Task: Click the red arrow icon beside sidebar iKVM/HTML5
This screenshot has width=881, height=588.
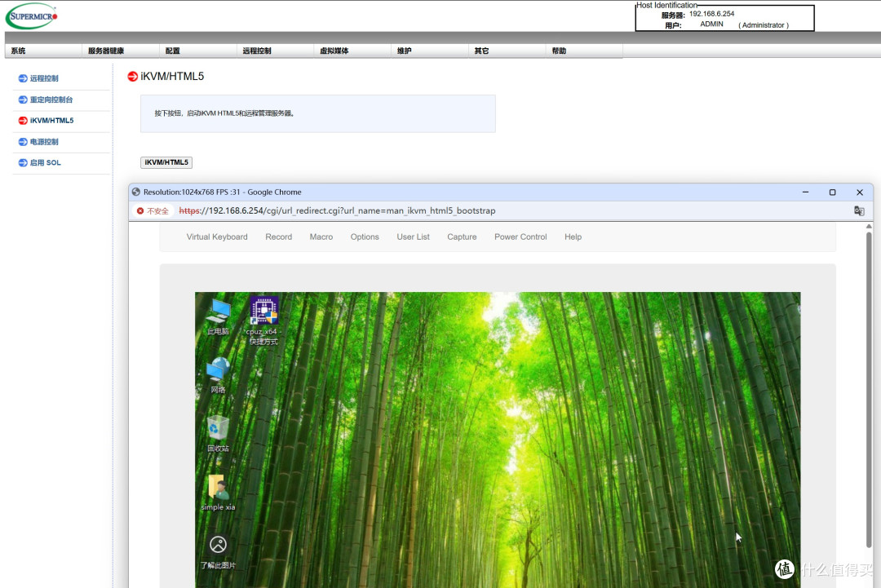Action: 23,121
